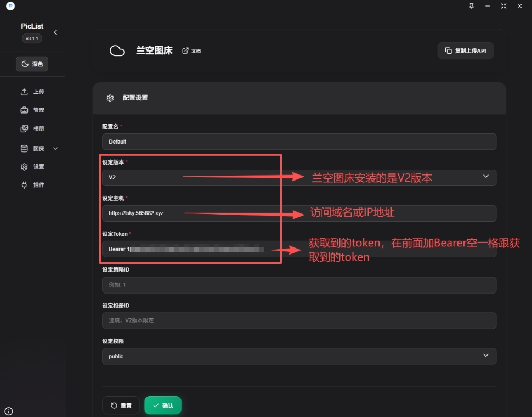The image size is (532, 417).
Task: Click the upload arrow icon in sidebar
Action: 24,92
